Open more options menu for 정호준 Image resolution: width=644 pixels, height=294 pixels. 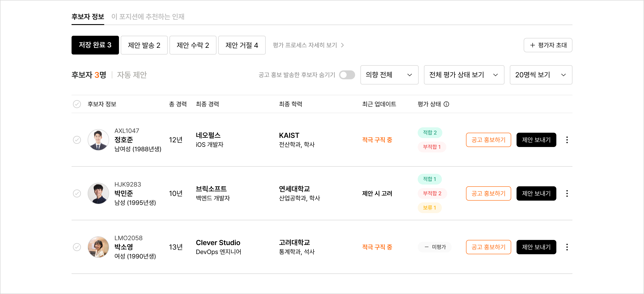pos(567,140)
